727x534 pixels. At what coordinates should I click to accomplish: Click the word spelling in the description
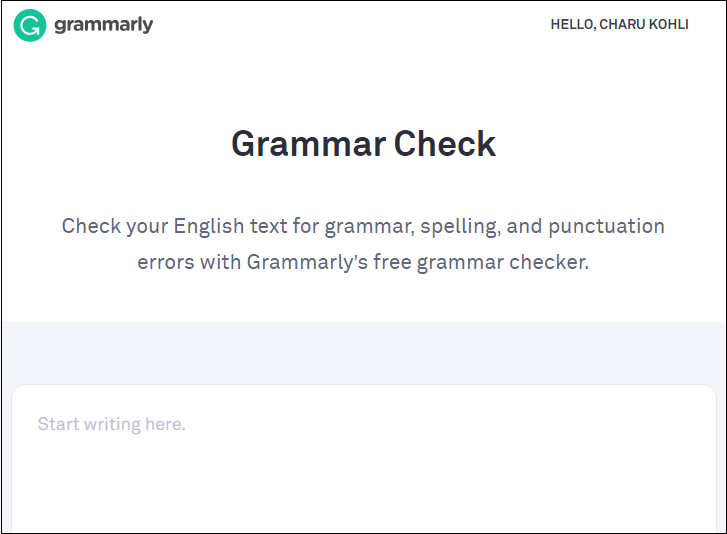(x=460, y=227)
